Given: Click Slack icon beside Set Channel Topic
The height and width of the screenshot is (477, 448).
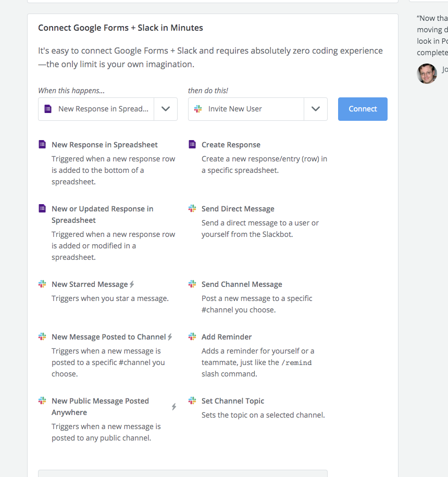Looking at the screenshot, I should (x=192, y=401).
